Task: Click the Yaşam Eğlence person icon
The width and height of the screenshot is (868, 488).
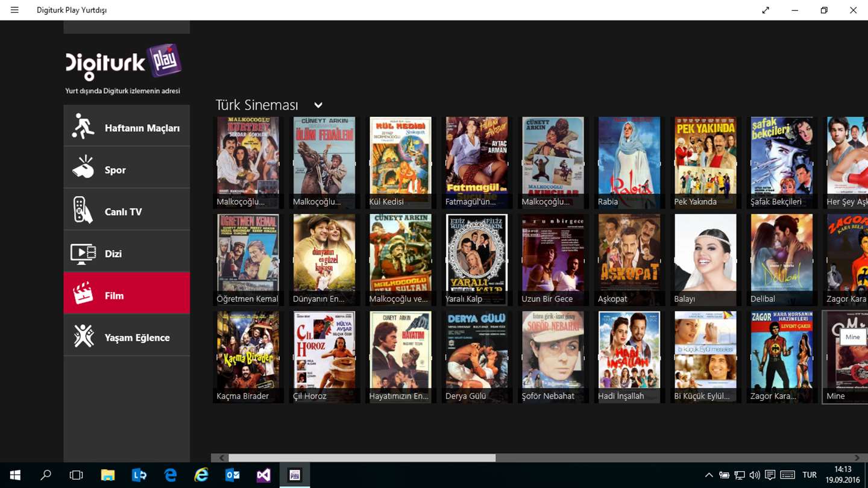Action: tap(83, 336)
